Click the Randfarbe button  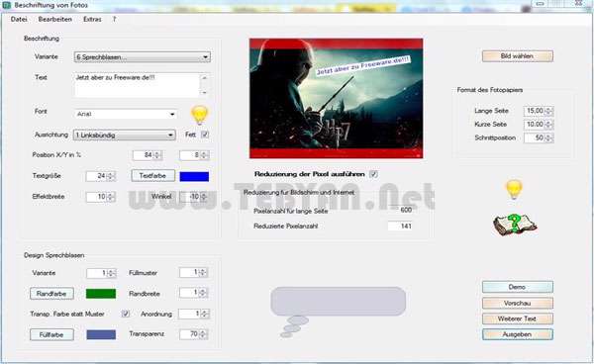pyautogui.click(x=51, y=294)
